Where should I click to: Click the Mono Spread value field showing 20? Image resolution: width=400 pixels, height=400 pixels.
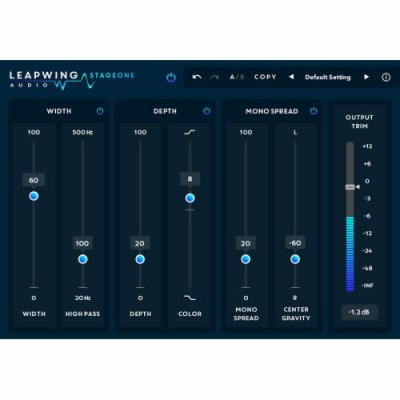point(246,243)
